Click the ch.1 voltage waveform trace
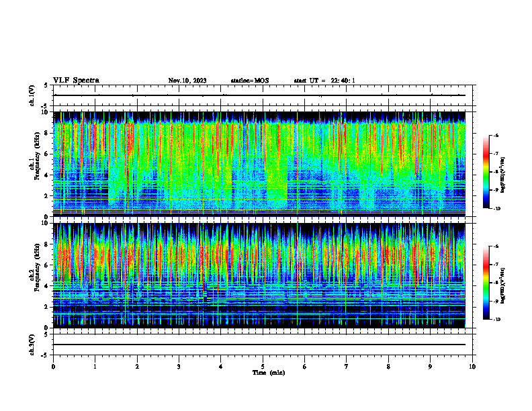Image resolution: width=532 pixels, height=411 pixels. [259, 95]
